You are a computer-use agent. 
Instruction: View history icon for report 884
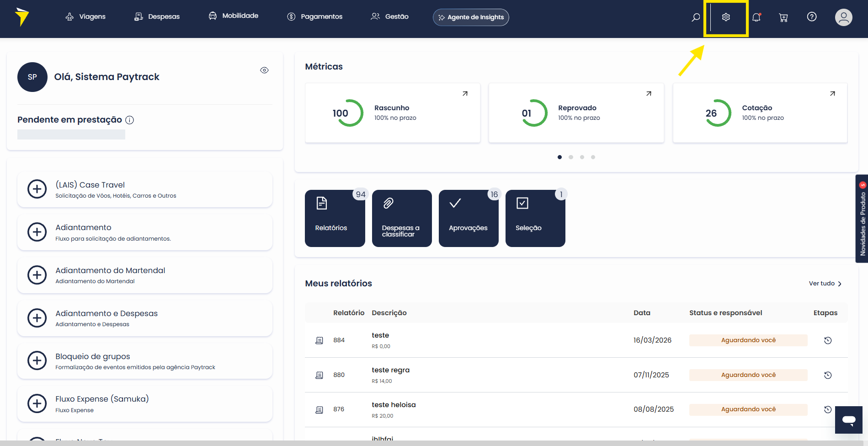[828, 340]
